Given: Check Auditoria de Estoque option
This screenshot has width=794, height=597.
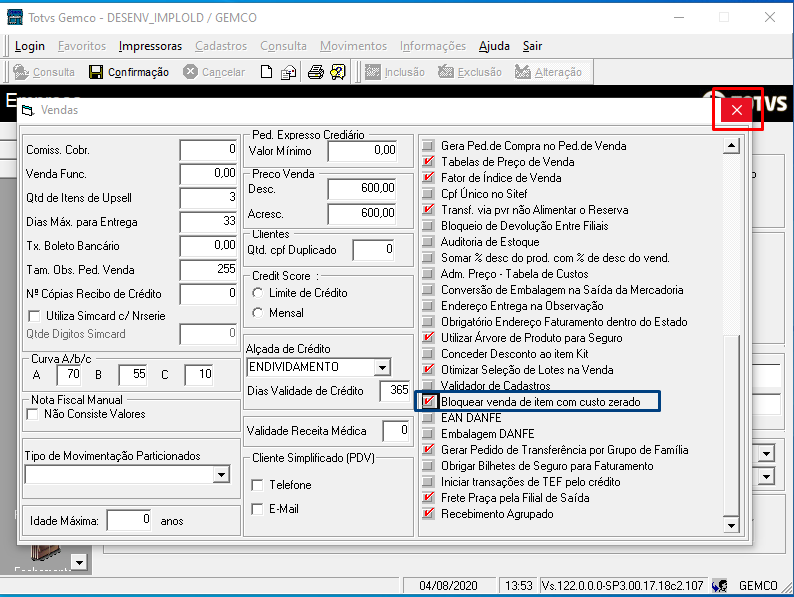Looking at the screenshot, I should pos(428,242).
